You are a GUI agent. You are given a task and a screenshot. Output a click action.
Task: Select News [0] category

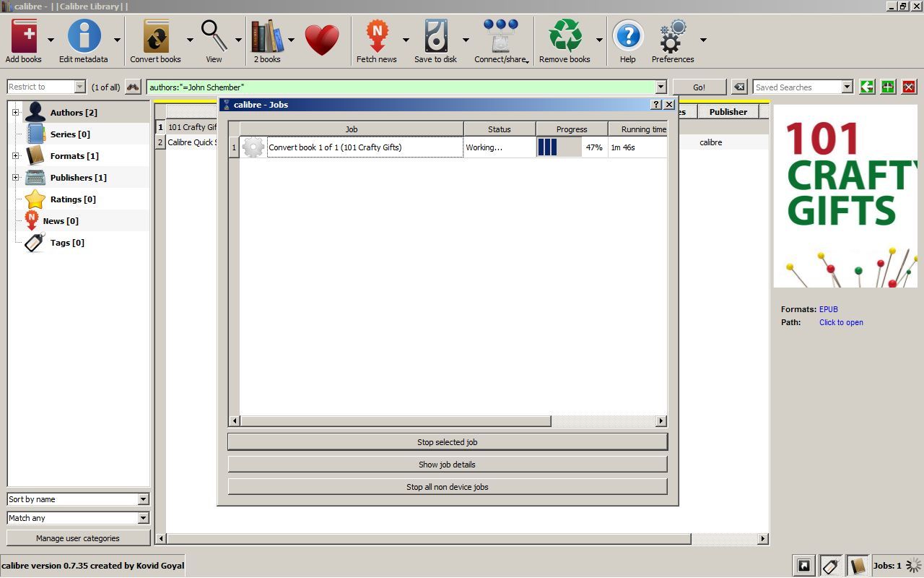[61, 221]
